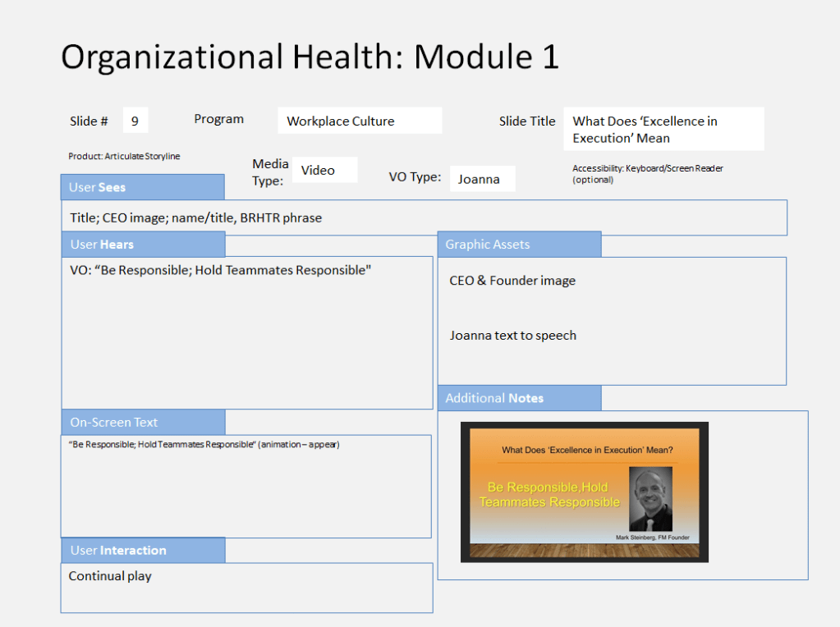Viewport: 840px width, 627px height.
Task: Select the 'User Hears' section header
Action: [142, 245]
